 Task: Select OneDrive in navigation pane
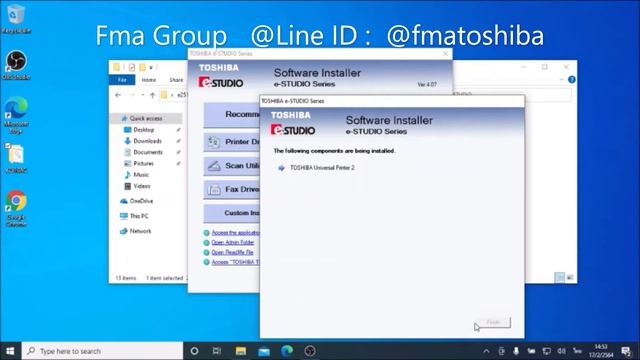[141, 201]
